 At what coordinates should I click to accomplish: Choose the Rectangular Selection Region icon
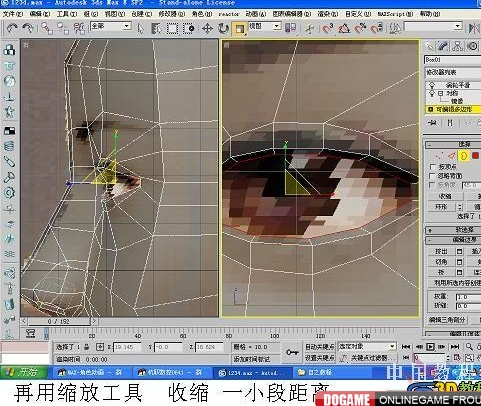click(172, 29)
